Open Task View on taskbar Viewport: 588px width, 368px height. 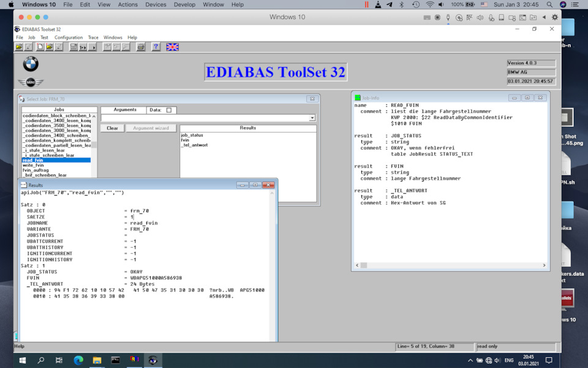[x=59, y=360]
